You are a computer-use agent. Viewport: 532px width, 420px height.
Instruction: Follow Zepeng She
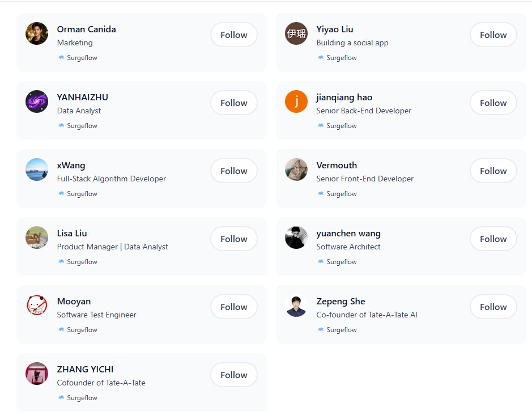493,307
